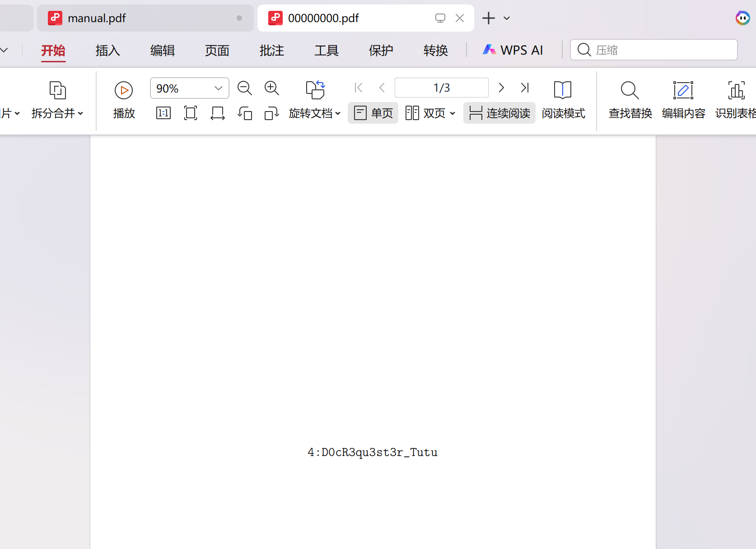The height and width of the screenshot is (549, 756).
Task: Open the Page (页面) tab
Action: [217, 50]
